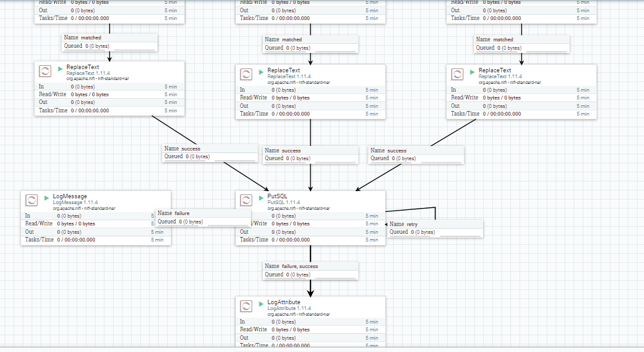Click green running-status triangle on LogAttribute

click(x=261, y=304)
